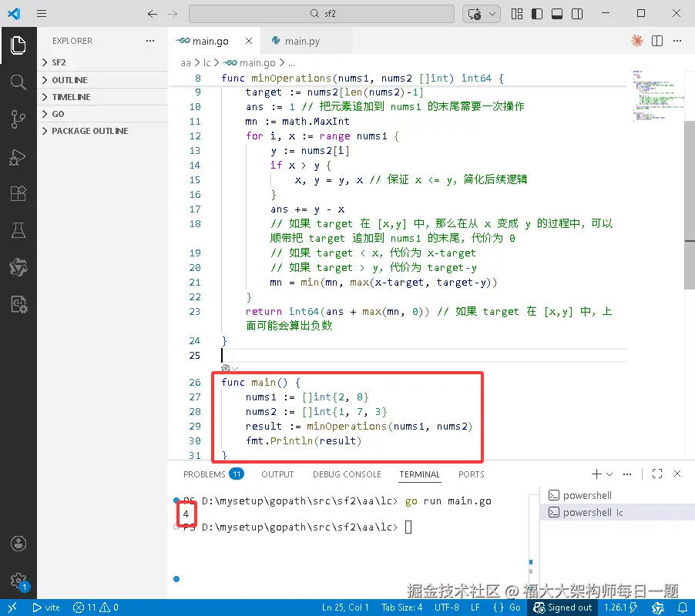695x616 pixels.
Task: Close the main.go editor tab
Action: [x=249, y=41]
